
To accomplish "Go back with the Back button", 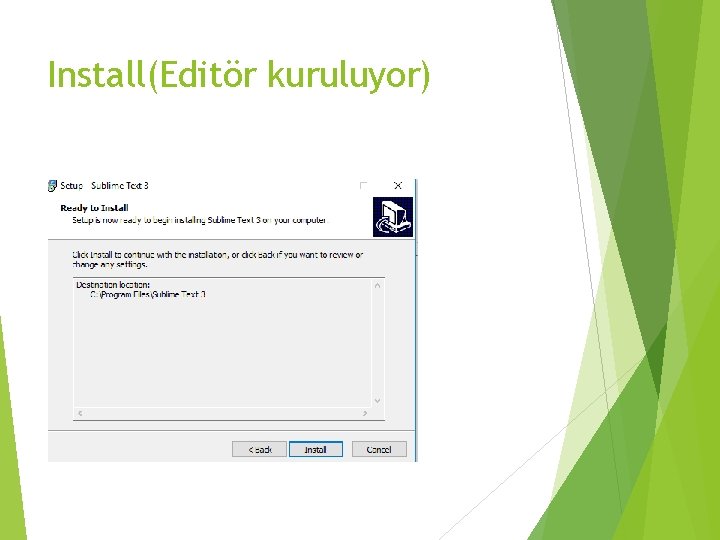I will (259, 449).
